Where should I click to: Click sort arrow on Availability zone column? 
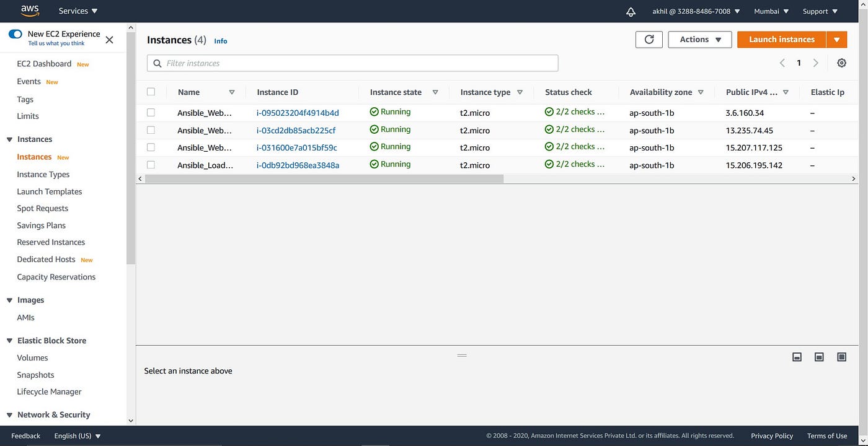[701, 92]
